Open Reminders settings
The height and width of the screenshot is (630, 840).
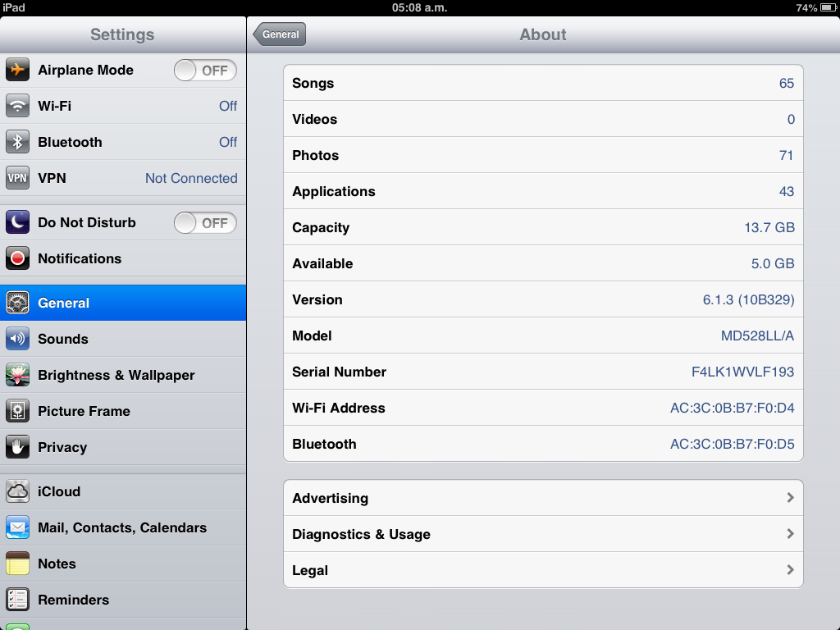(x=123, y=600)
